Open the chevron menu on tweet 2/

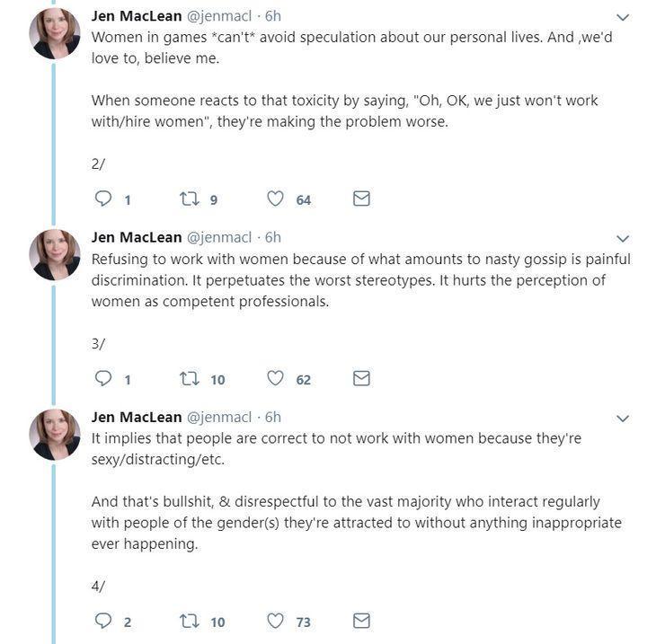pos(622,17)
